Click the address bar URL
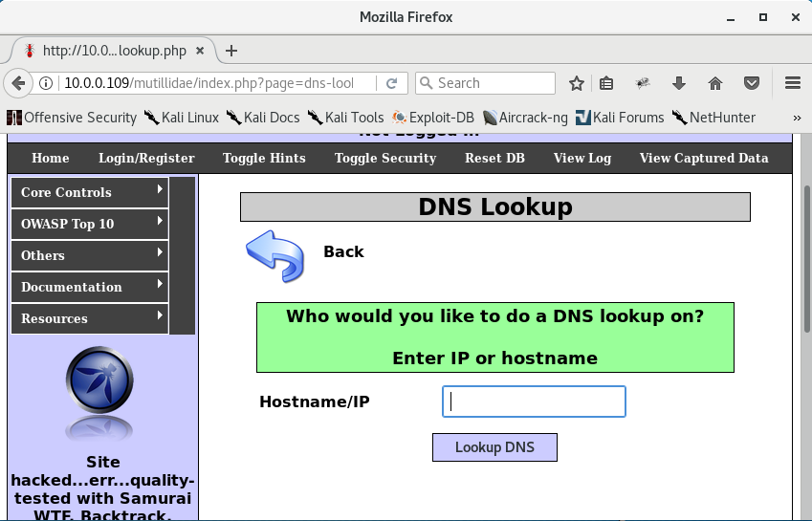This screenshot has width=812, height=521. click(208, 83)
